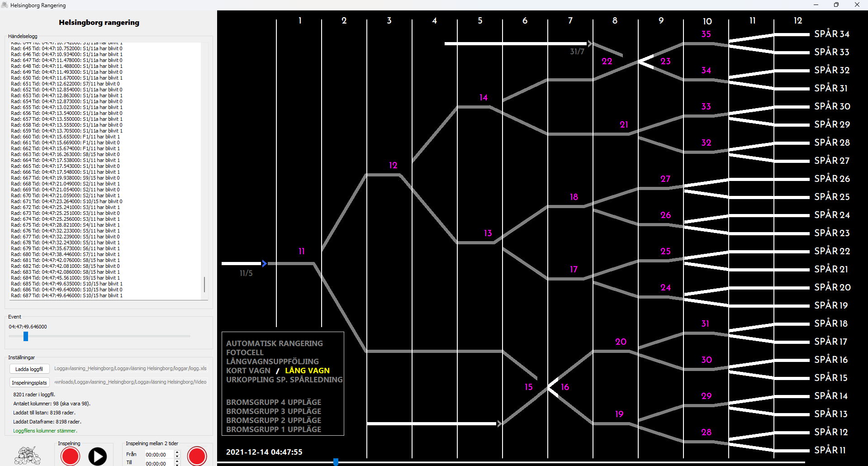Click the log file path field

click(x=130, y=369)
